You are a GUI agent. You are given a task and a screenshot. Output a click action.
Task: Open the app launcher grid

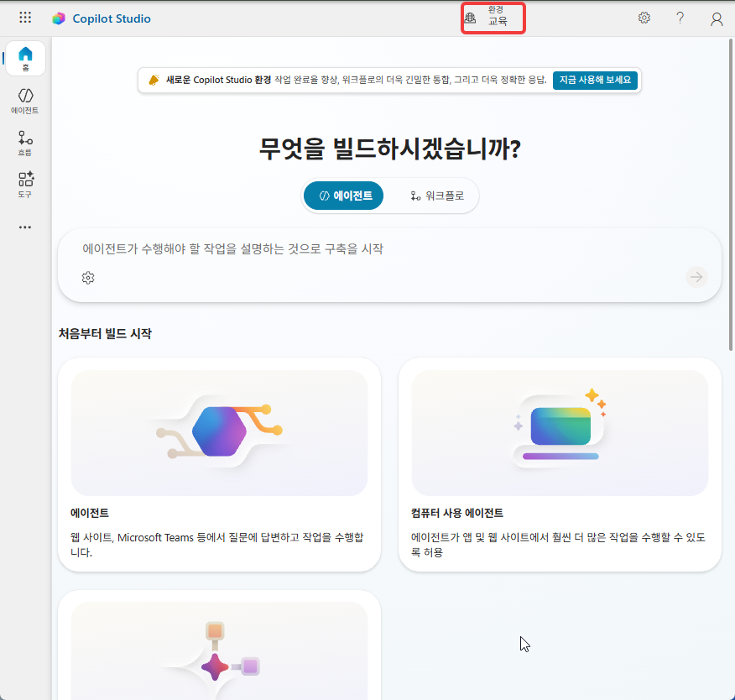25,18
